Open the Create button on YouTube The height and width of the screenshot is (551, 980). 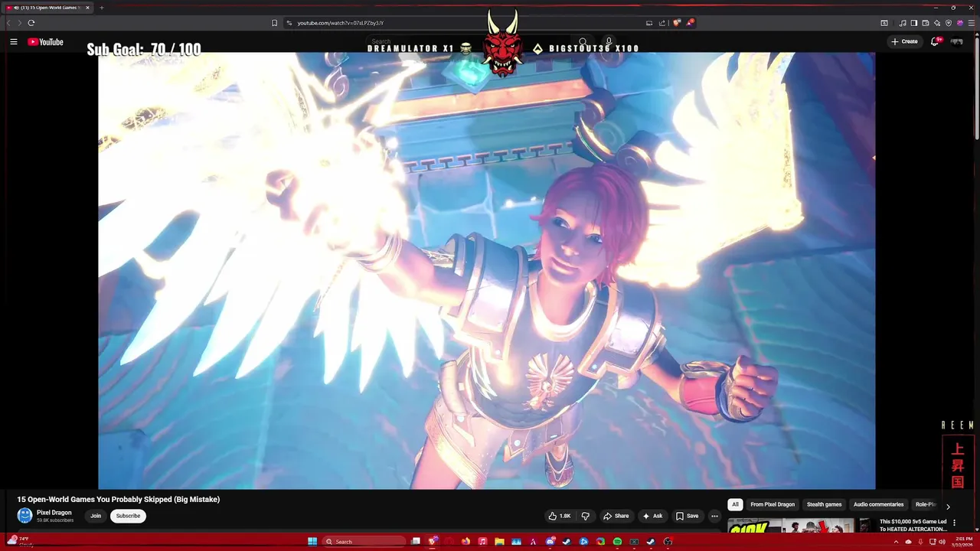pyautogui.click(x=904, y=41)
